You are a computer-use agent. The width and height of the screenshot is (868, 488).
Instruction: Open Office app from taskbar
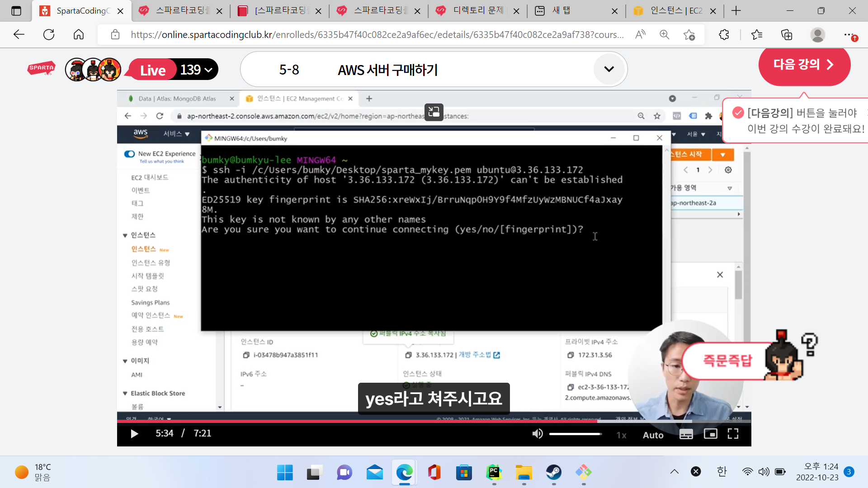(434, 473)
